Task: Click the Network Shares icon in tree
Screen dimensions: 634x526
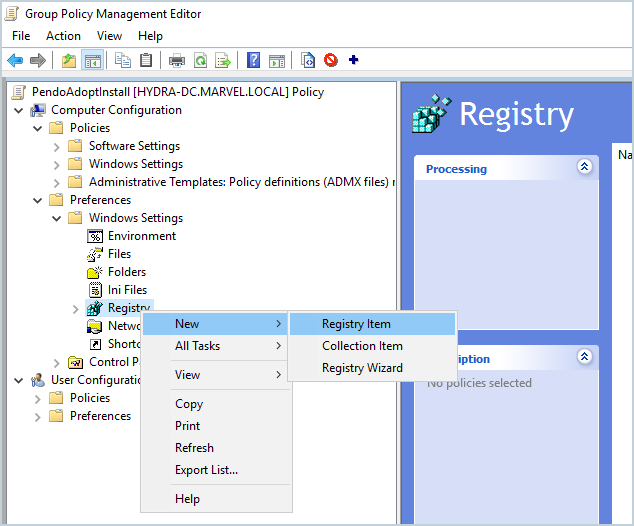Action: point(95,326)
